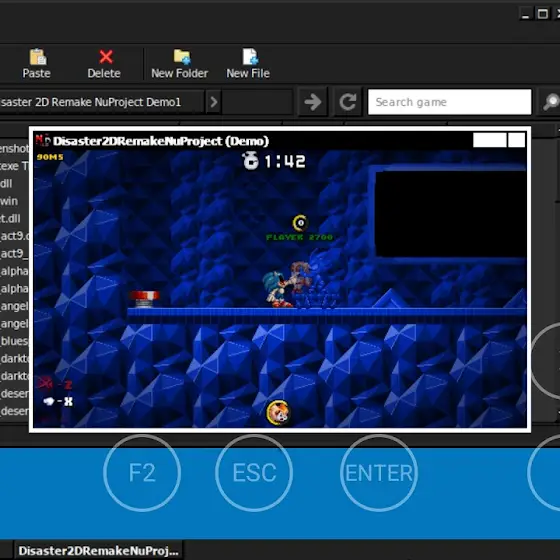Click the timer clock icon in game
This screenshot has height=560, width=560.
click(x=250, y=160)
